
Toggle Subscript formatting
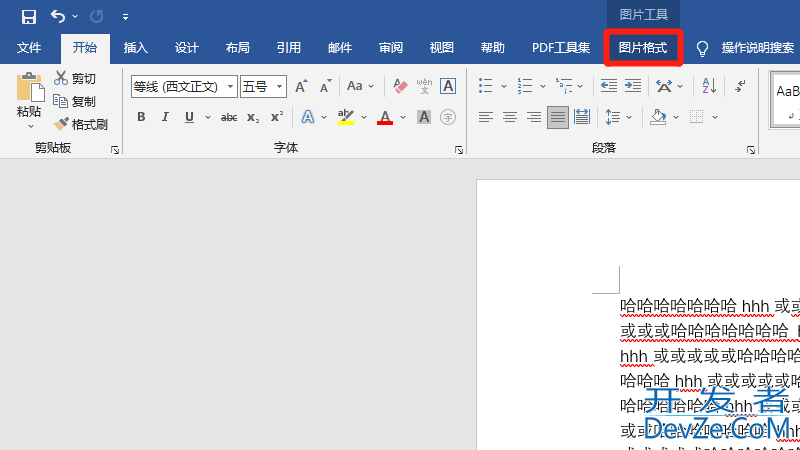pyautogui.click(x=253, y=117)
